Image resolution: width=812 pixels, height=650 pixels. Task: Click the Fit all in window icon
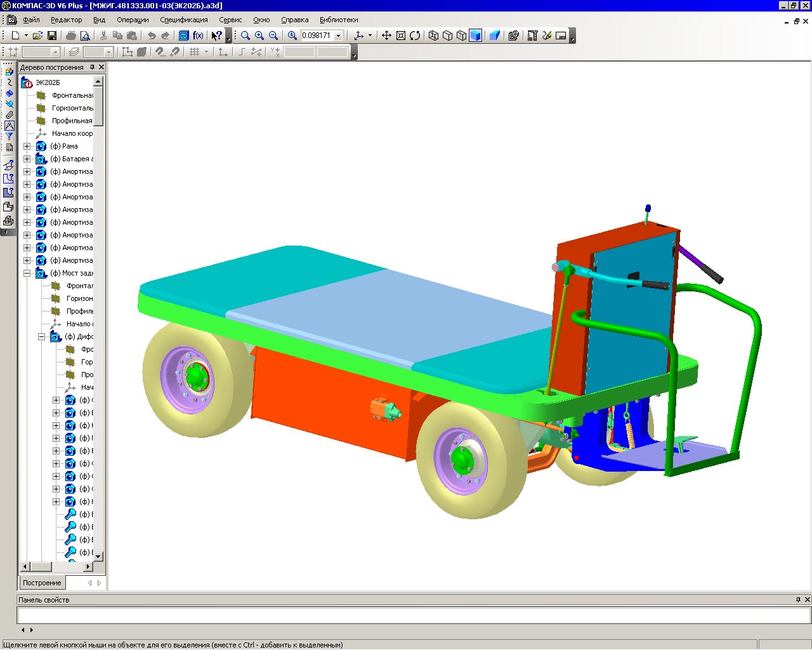click(x=401, y=36)
